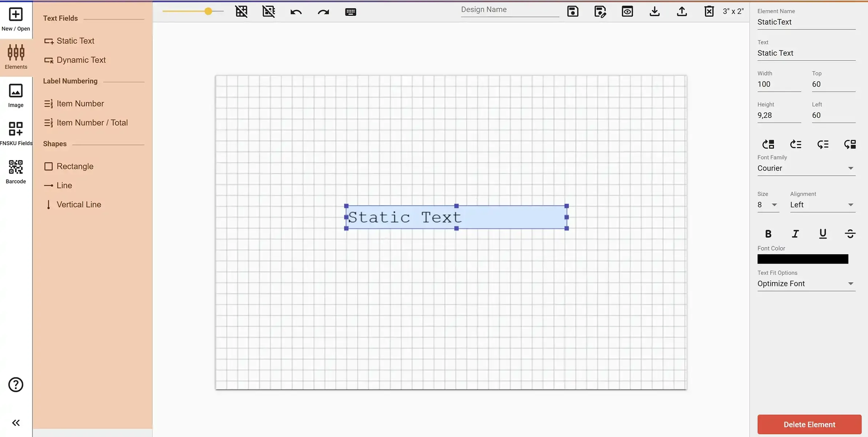Show keyboard shortcuts icon
The image size is (868, 437).
click(351, 12)
